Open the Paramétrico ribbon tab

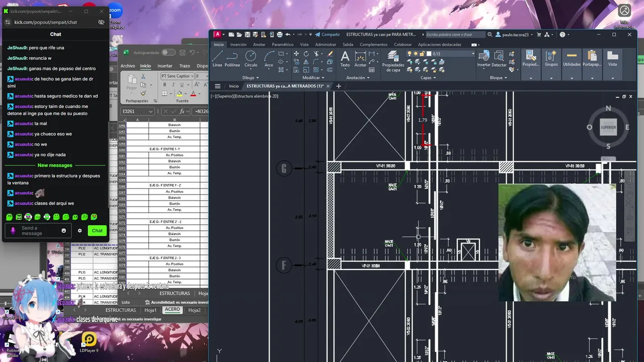coord(283,44)
